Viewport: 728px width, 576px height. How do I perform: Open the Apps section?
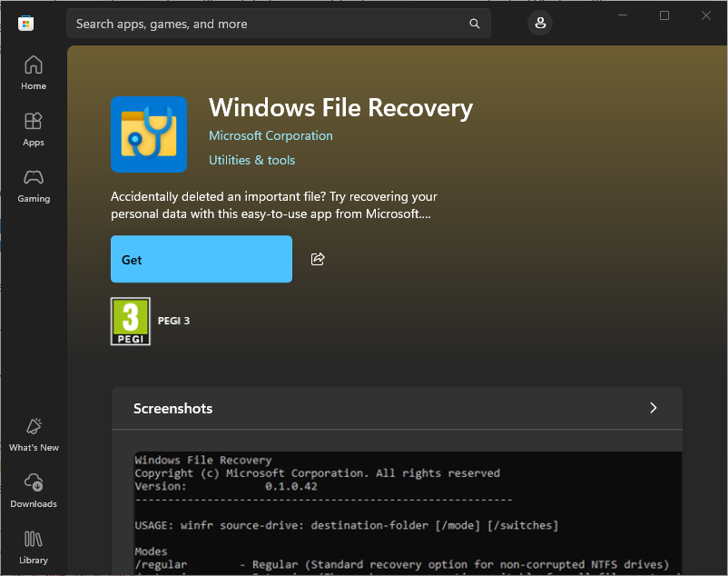(x=34, y=129)
